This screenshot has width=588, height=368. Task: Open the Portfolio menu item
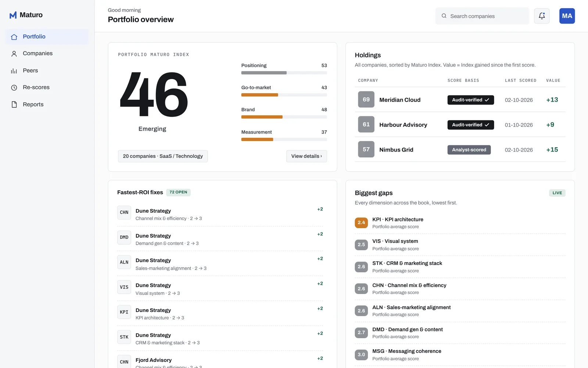pos(47,37)
